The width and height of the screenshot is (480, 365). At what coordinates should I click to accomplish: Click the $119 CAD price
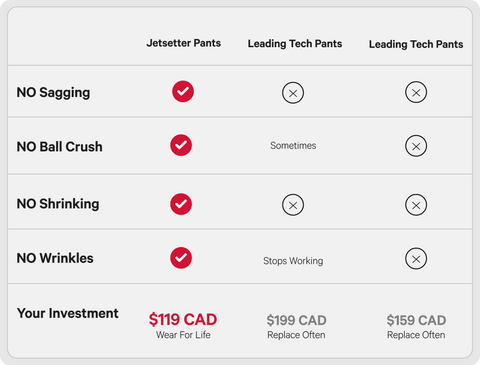click(x=183, y=319)
